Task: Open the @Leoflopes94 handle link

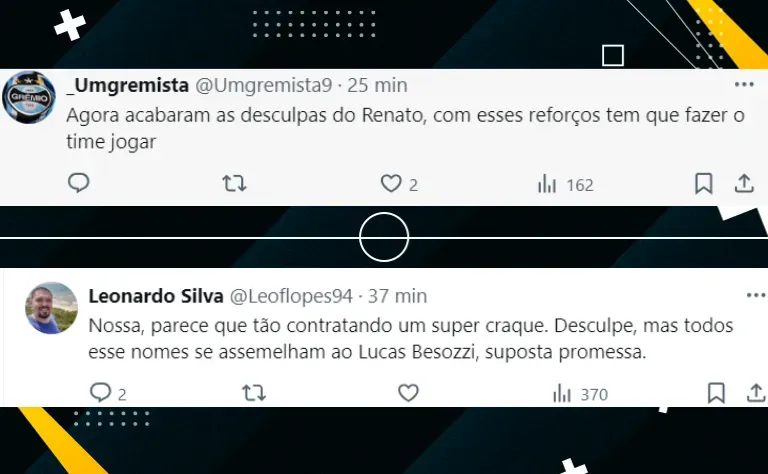Action: (x=291, y=296)
